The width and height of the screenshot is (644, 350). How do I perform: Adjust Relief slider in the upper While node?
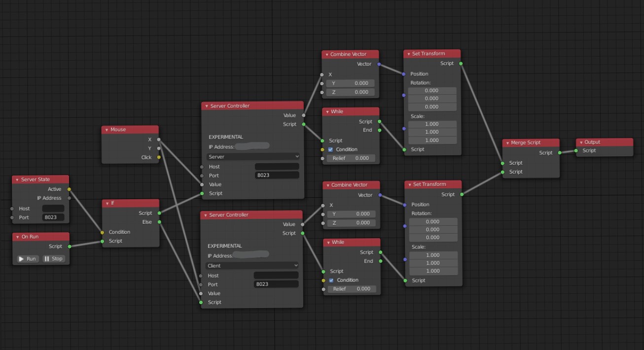pyautogui.click(x=351, y=158)
